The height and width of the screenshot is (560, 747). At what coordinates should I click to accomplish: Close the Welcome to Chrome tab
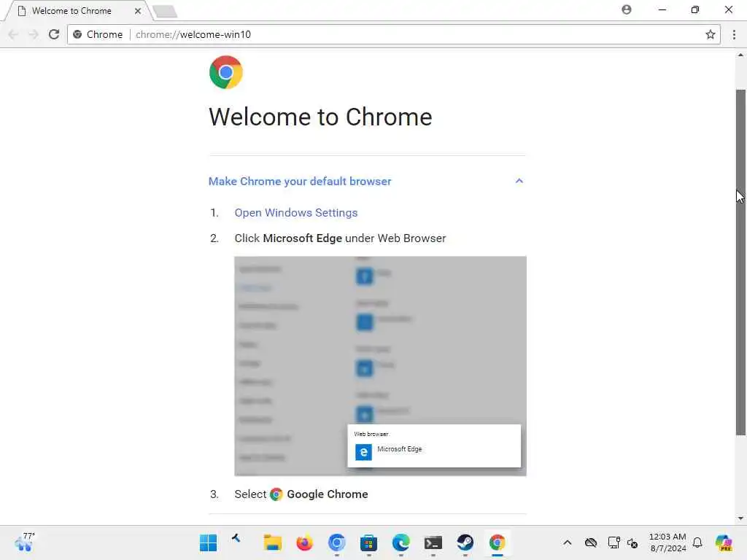coord(138,10)
